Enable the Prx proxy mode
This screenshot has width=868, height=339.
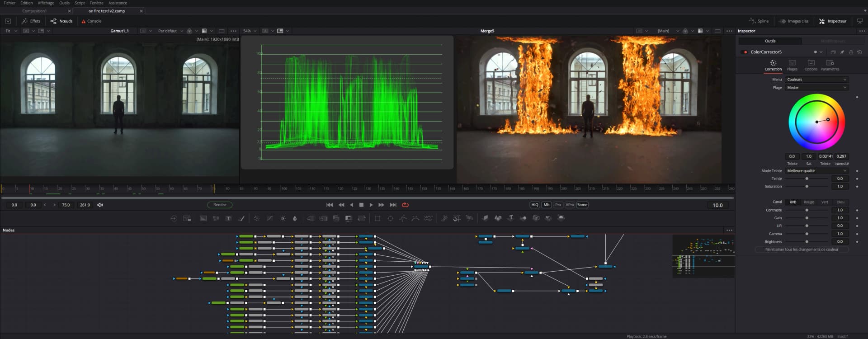tap(558, 205)
